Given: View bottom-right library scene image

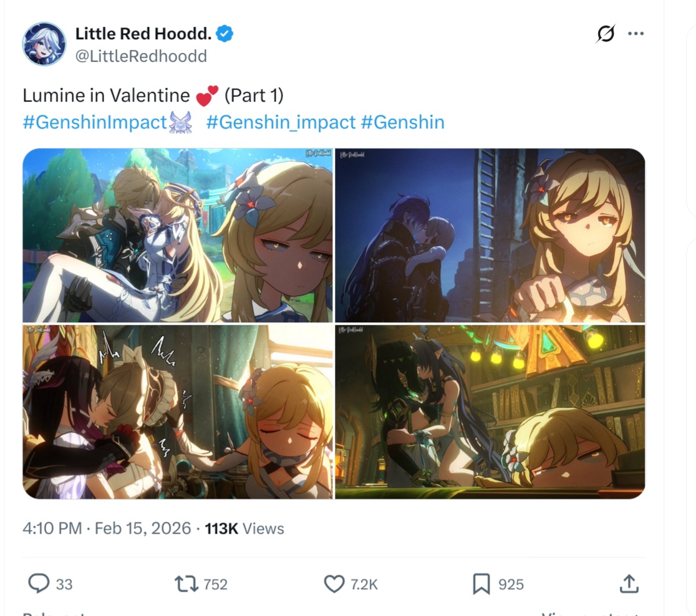Looking at the screenshot, I should 490,412.
